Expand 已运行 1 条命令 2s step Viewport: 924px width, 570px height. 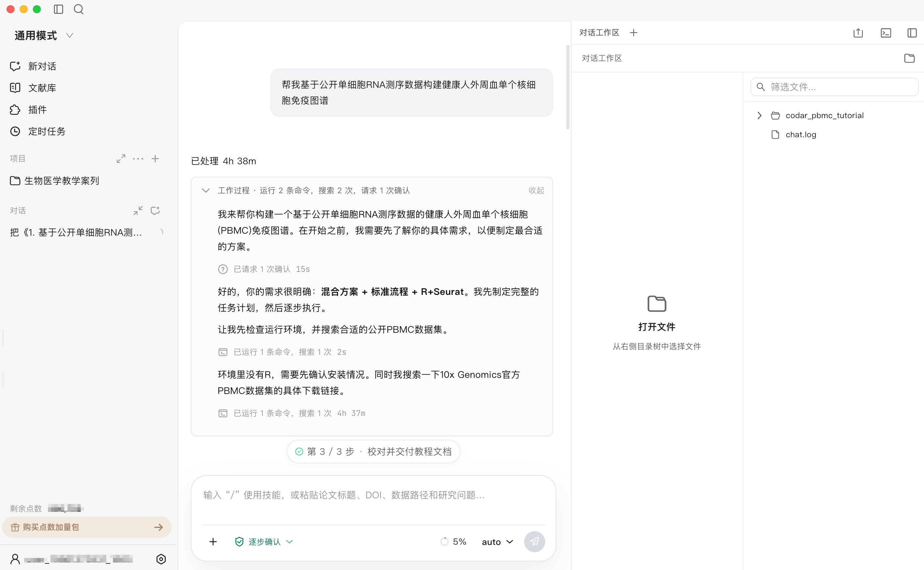[x=282, y=352]
